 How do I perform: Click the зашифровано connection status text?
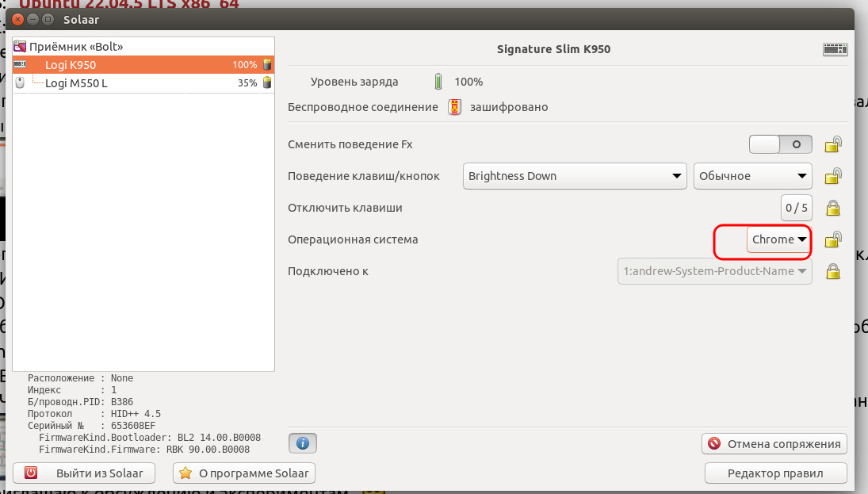pyautogui.click(x=509, y=107)
